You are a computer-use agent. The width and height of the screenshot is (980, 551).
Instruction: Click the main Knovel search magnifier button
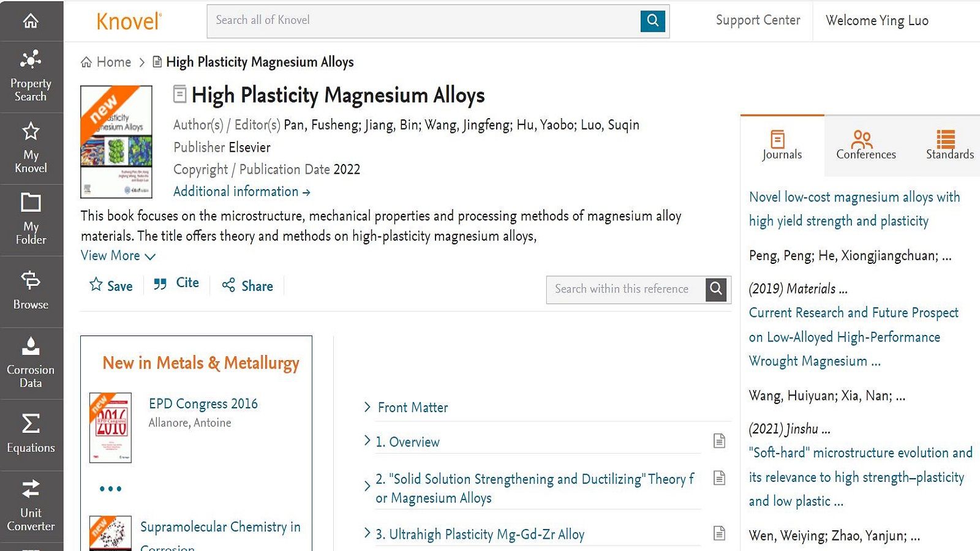[653, 21]
